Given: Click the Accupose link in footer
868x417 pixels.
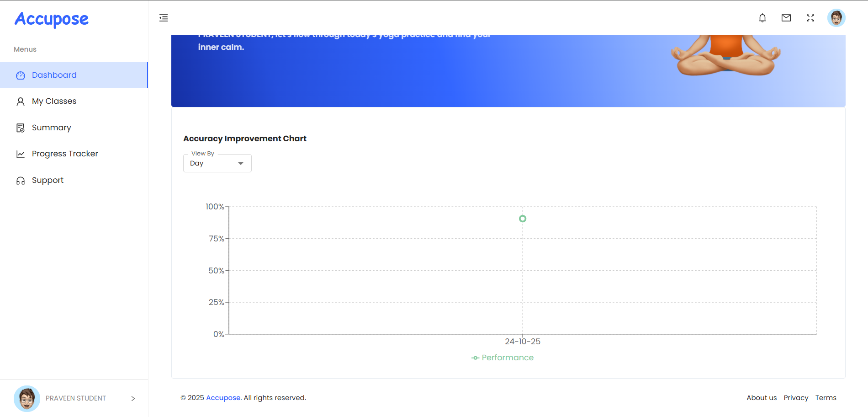Looking at the screenshot, I should point(223,398).
